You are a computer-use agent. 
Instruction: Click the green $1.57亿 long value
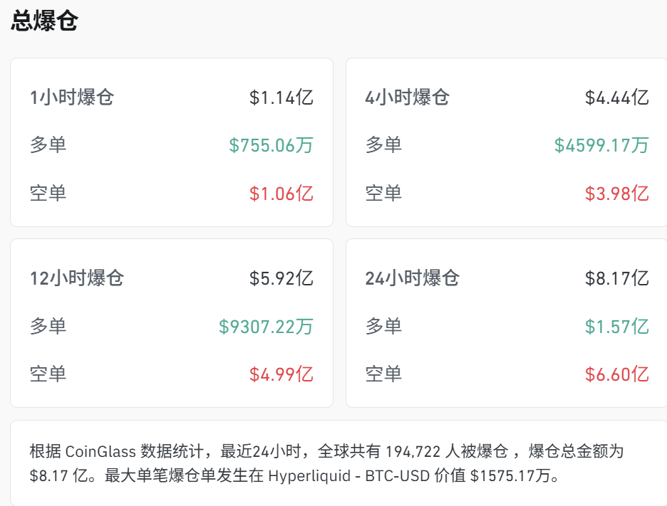[x=617, y=327]
